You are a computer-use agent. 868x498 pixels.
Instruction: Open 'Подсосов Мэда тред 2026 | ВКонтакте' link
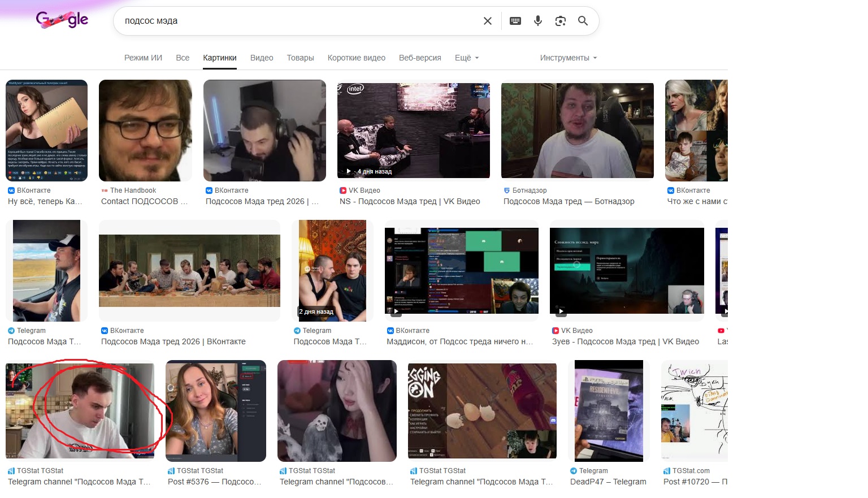pyautogui.click(x=173, y=341)
